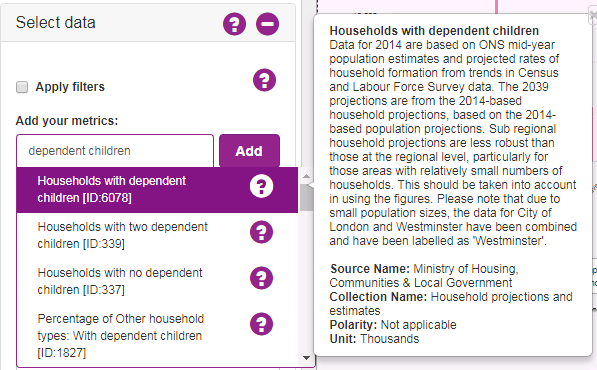Viewport: 597px width, 370px height.
Task: Show info for Households with two dependent children
Action: tap(261, 232)
